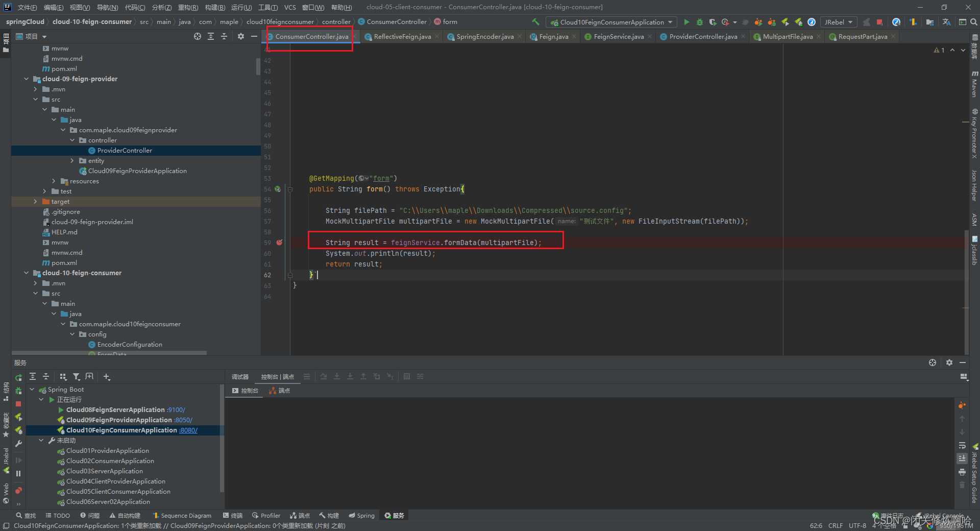Screen dimensions: 980x531
Task: Click the Build project hammer icon
Action: point(535,22)
